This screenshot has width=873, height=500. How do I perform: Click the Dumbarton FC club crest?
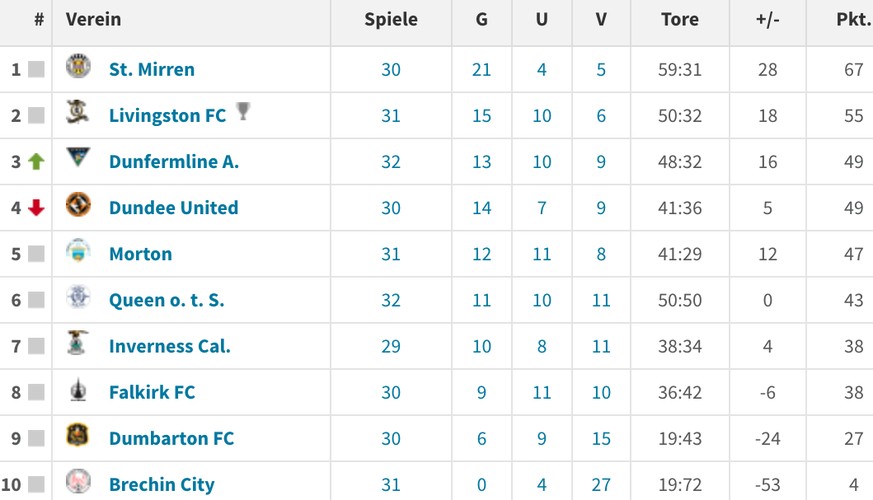tap(78, 435)
